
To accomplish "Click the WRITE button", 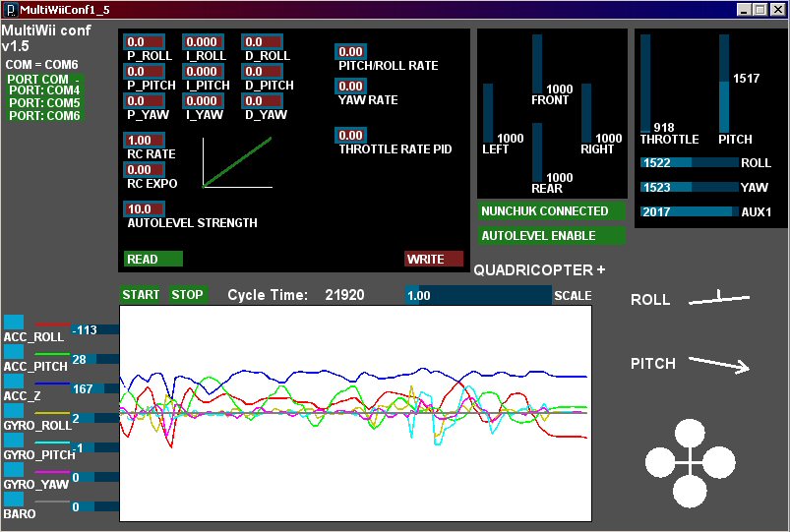I will click(434, 259).
